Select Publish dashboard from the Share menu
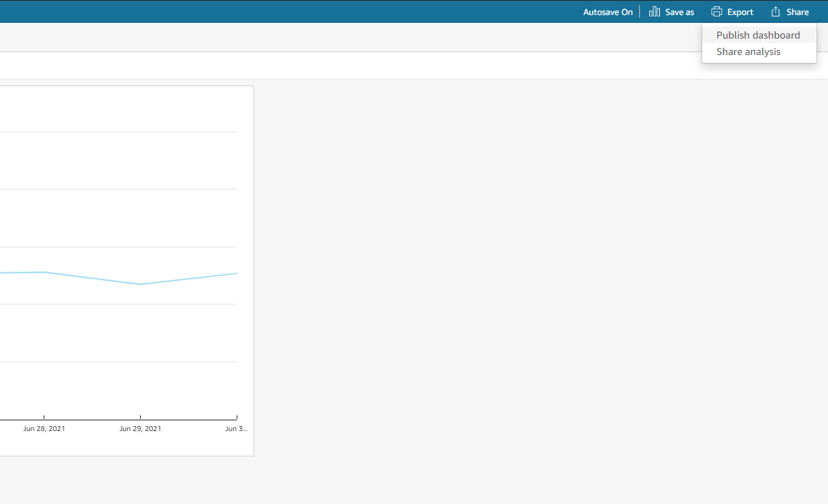828x504 pixels. coord(759,35)
